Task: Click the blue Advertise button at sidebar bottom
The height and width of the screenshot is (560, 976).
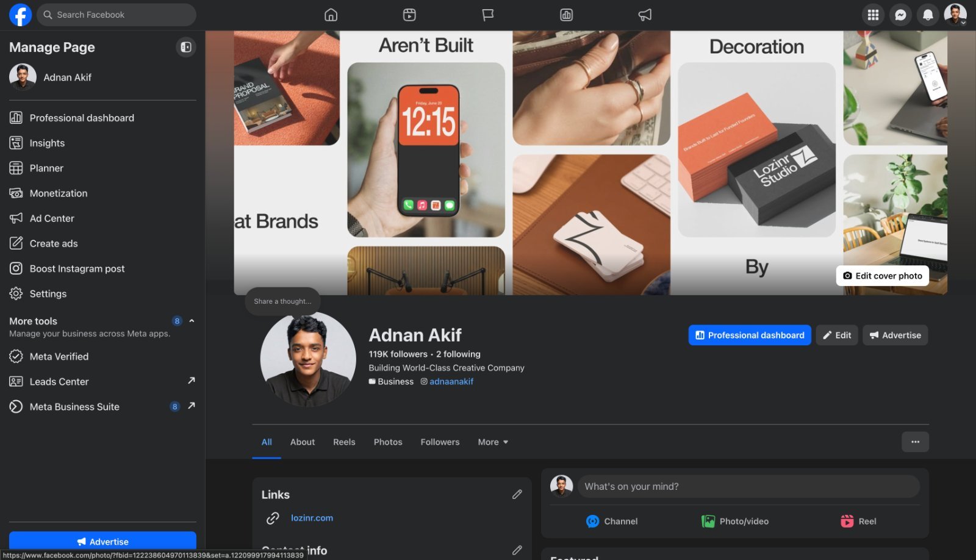Action: 102,541
